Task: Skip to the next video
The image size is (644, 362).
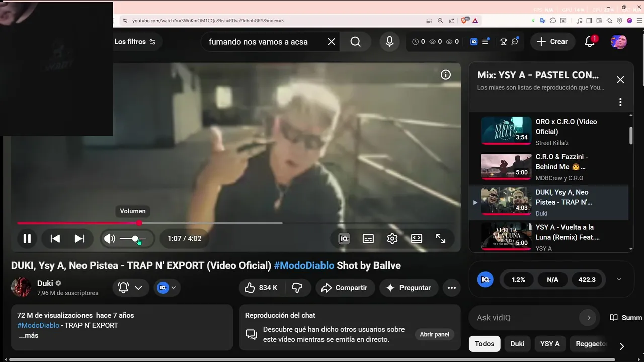Action: (x=79, y=239)
